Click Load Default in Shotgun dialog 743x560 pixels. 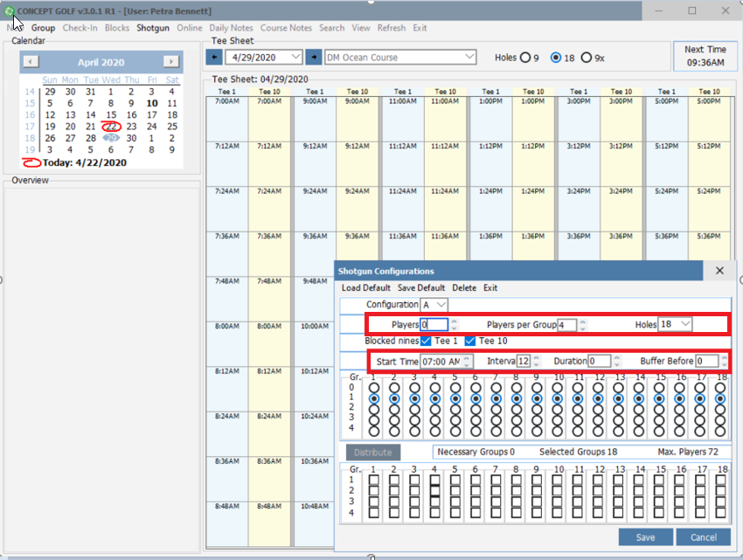point(365,287)
